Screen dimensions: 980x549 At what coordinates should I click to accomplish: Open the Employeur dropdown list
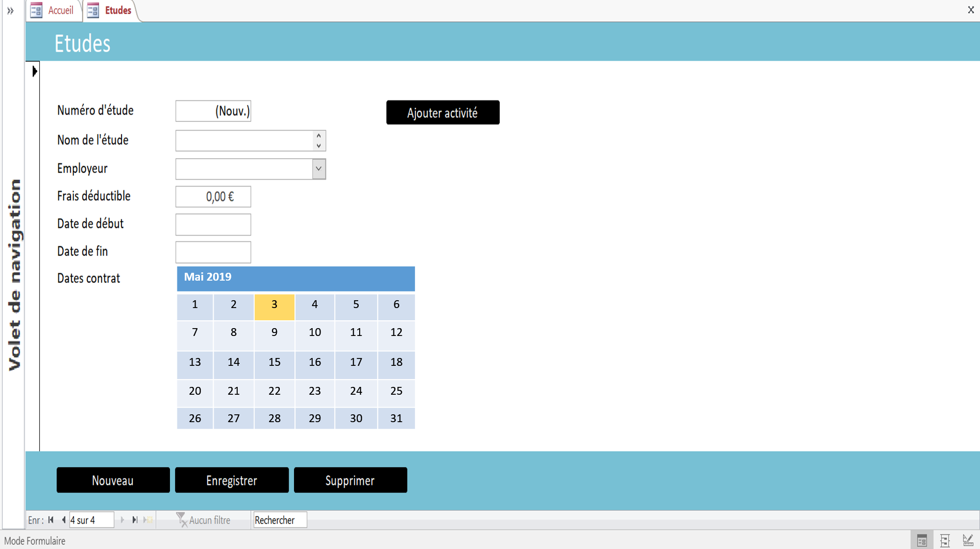pyautogui.click(x=318, y=169)
